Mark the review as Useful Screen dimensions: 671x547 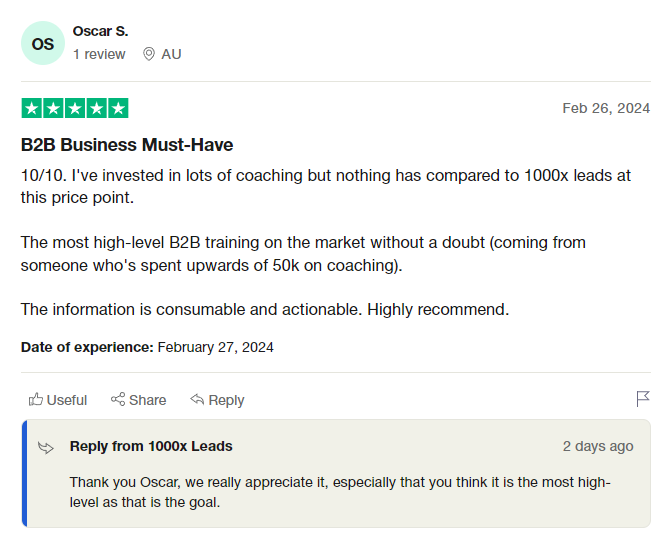pos(67,400)
